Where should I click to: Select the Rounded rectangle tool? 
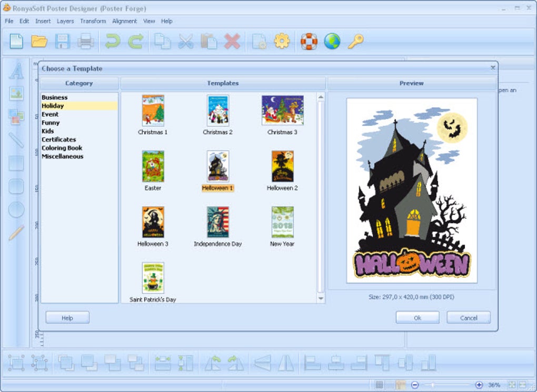pyautogui.click(x=16, y=187)
